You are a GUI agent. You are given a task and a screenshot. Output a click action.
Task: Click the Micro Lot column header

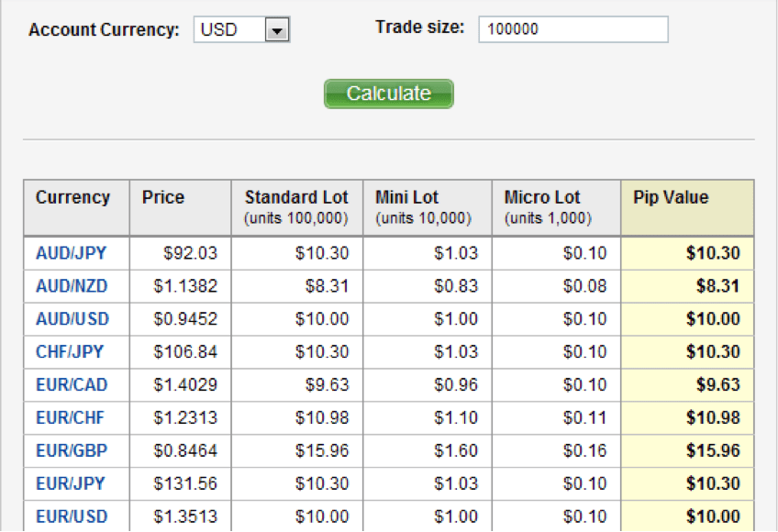point(542,197)
